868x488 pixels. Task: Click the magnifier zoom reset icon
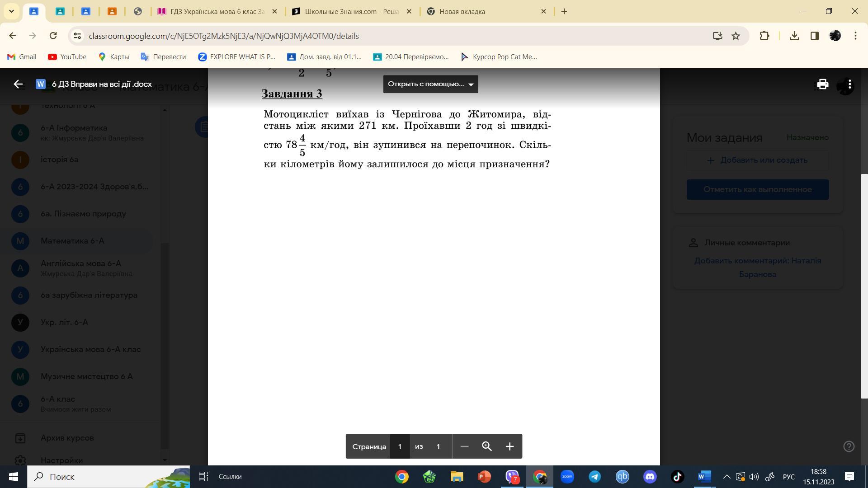(x=487, y=446)
